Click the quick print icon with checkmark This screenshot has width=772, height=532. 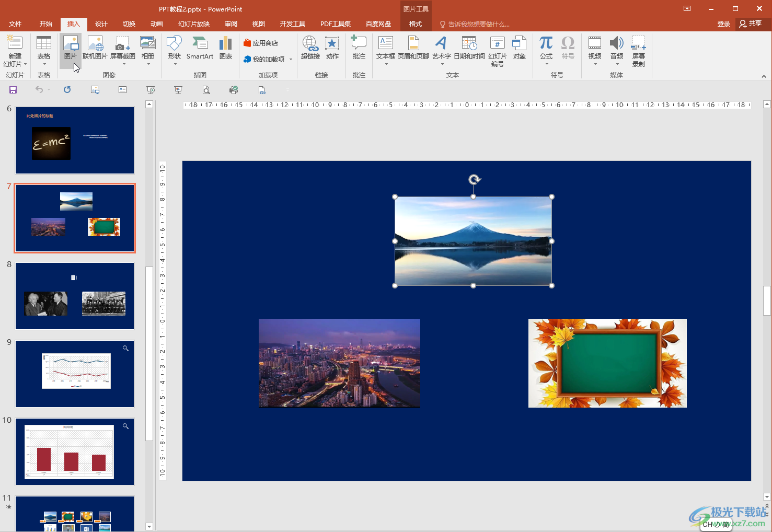click(234, 90)
